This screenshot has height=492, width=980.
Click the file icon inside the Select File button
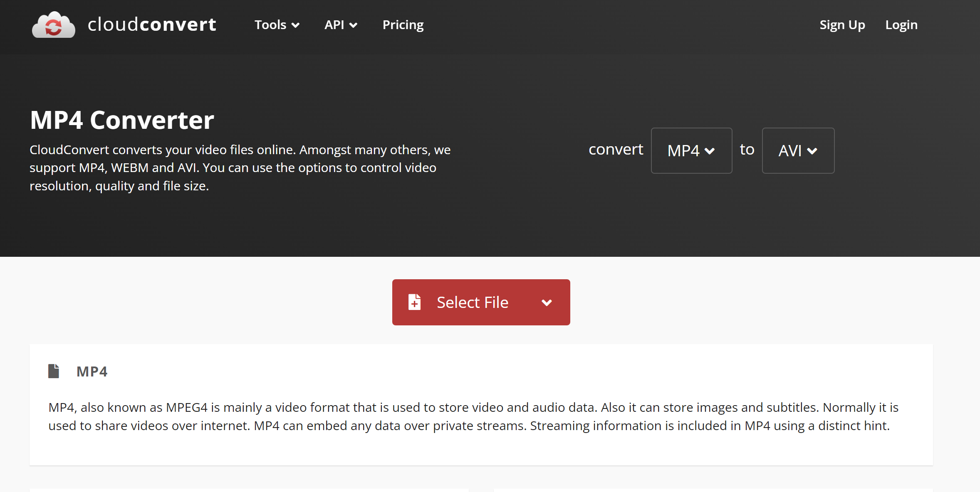(414, 302)
